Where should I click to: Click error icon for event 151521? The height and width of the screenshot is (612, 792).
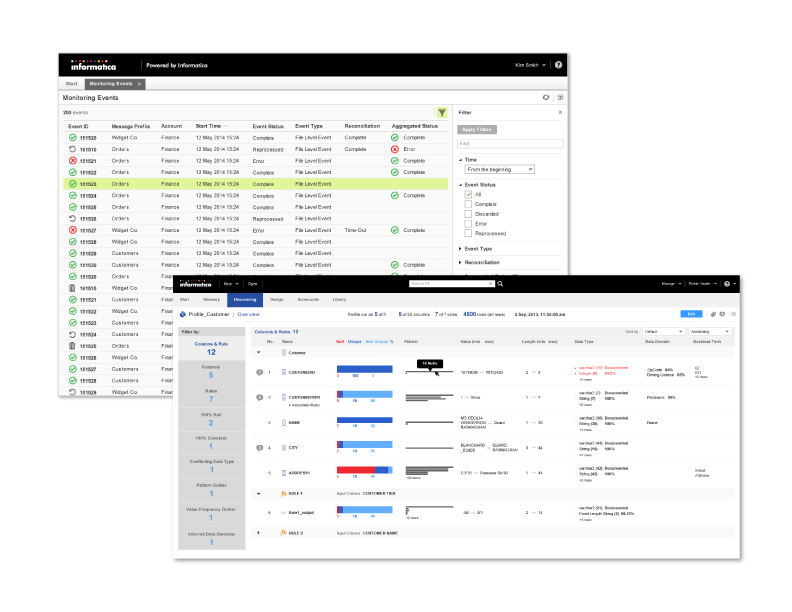point(72,161)
